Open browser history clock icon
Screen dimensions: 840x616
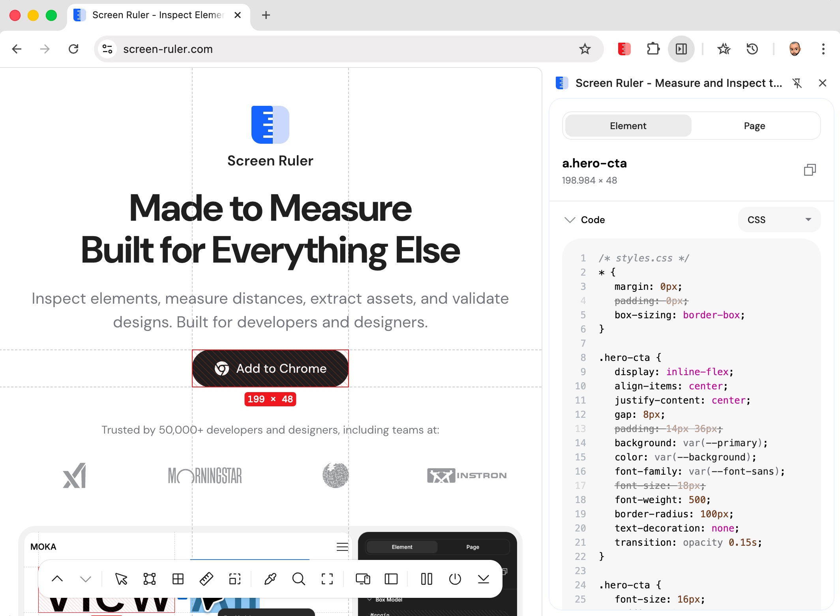(x=752, y=49)
